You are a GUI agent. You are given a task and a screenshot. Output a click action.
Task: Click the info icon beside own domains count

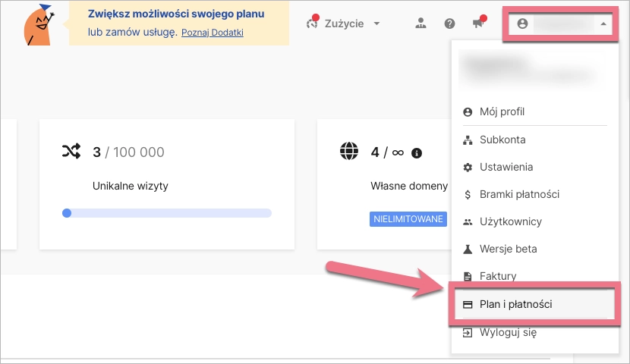(416, 153)
